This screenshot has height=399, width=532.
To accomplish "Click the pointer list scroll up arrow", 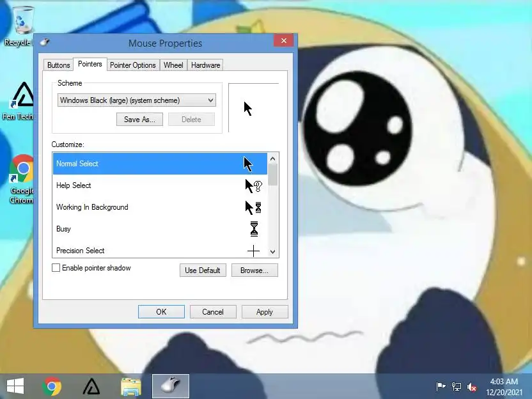I will pos(273,159).
